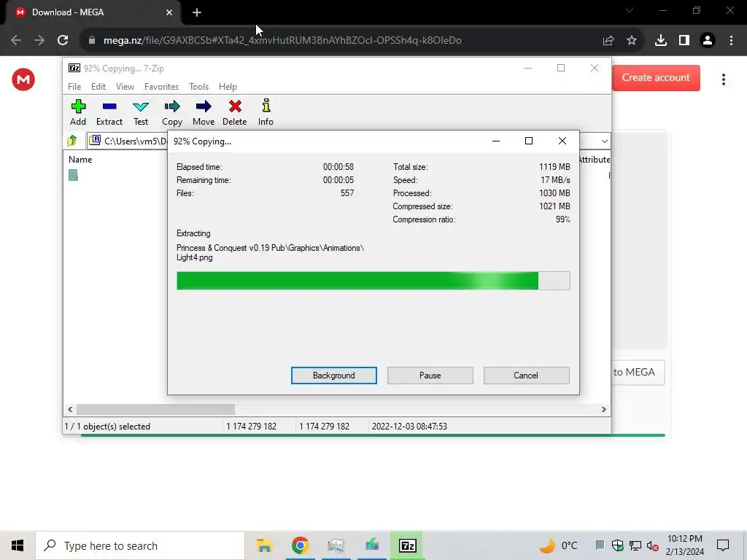Click the Test toolbar icon

pos(141,112)
